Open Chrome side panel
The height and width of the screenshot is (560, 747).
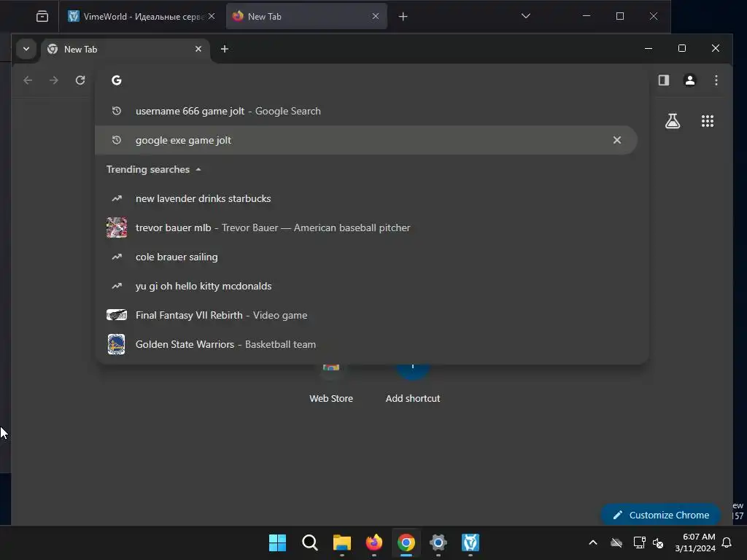pos(664,80)
